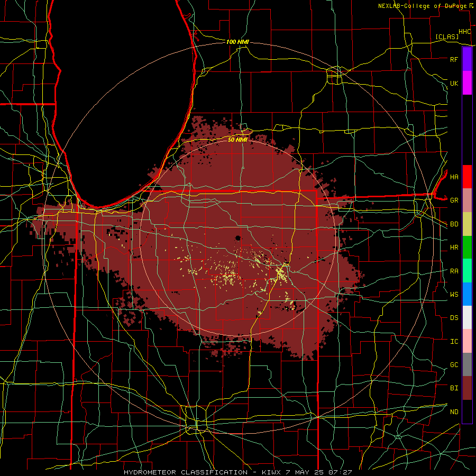Click the 100 NMI range ring label
Image resolution: width=476 pixels, height=476 pixels.
pos(237,42)
